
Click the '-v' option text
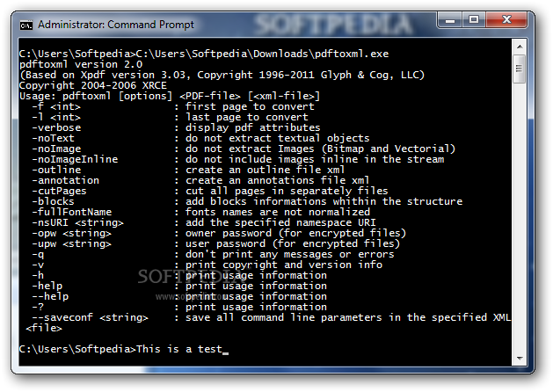pos(38,265)
